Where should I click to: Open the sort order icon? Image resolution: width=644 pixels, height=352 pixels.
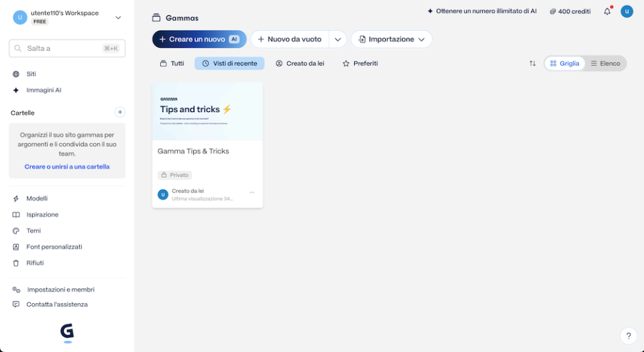pyautogui.click(x=532, y=64)
